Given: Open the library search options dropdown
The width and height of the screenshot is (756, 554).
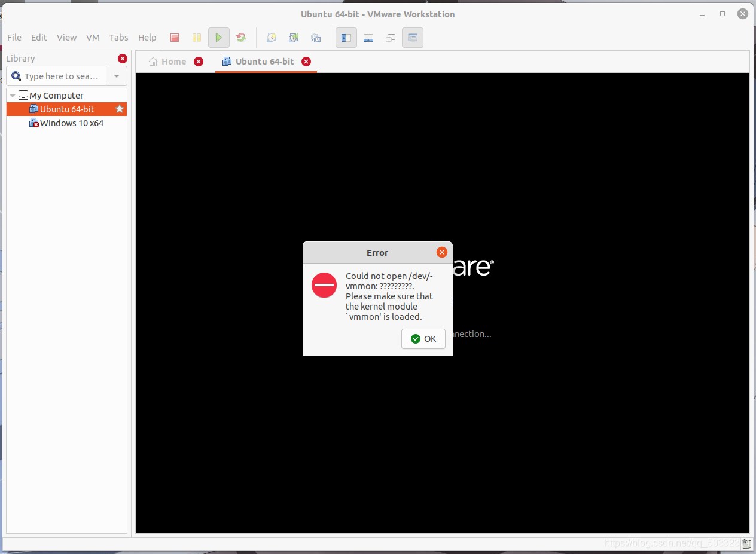Looking at the screenshot, I should point(117,76).
